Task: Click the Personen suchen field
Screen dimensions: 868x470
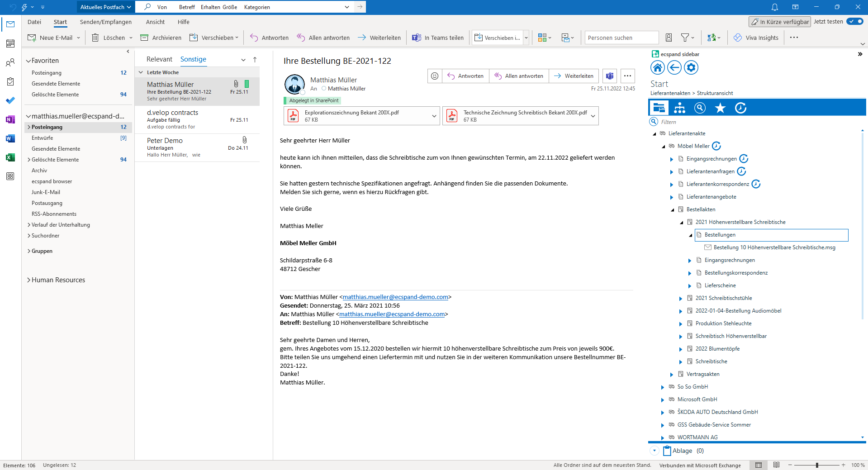Action: coord(621,38)
